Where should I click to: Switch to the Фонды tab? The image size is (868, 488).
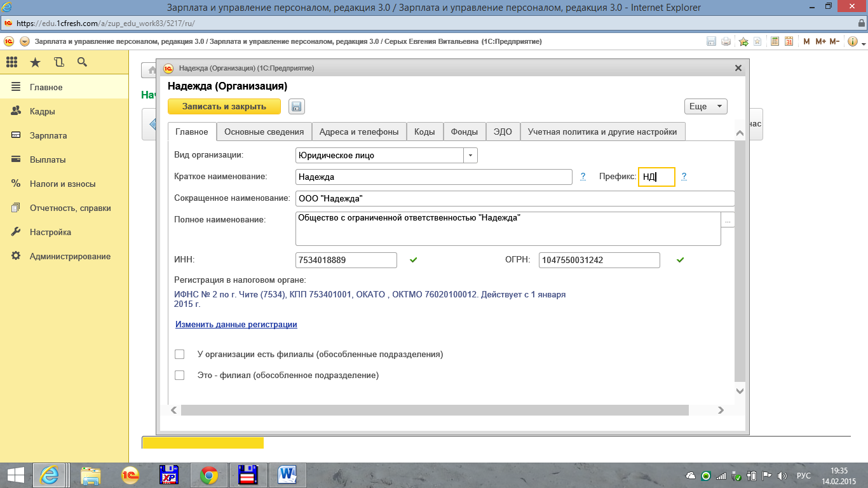tap(465, 132)
